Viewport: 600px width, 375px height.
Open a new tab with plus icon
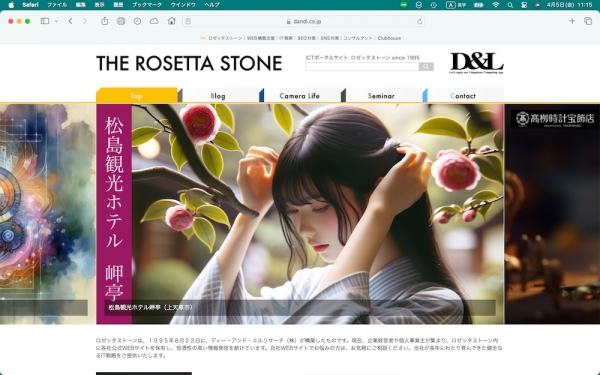click(572, 21)
